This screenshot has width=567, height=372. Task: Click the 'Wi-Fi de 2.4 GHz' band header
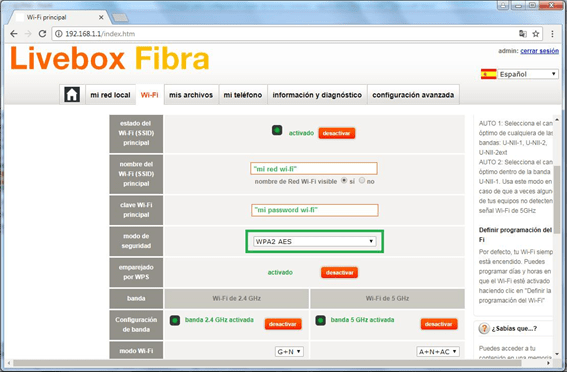pos(236,299)
